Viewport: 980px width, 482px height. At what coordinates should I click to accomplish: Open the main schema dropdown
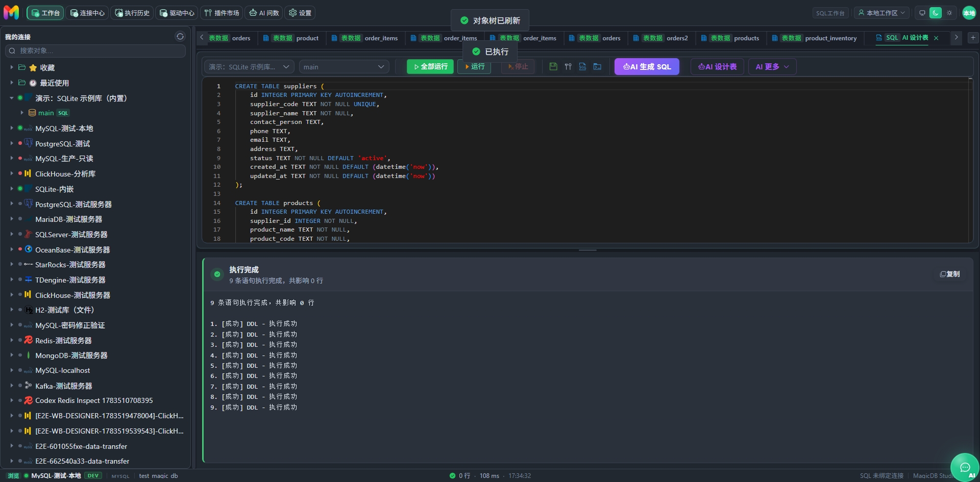pos(344,67)
